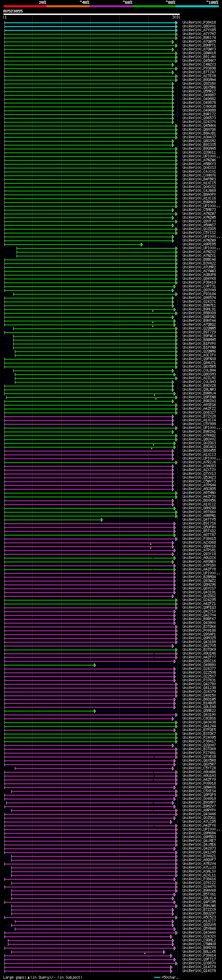Image resolution: width=222 pixels, height=980 pixels.
Task: Select the label UniRef100_Q9FNX8
Action: [x=199, y=359]
